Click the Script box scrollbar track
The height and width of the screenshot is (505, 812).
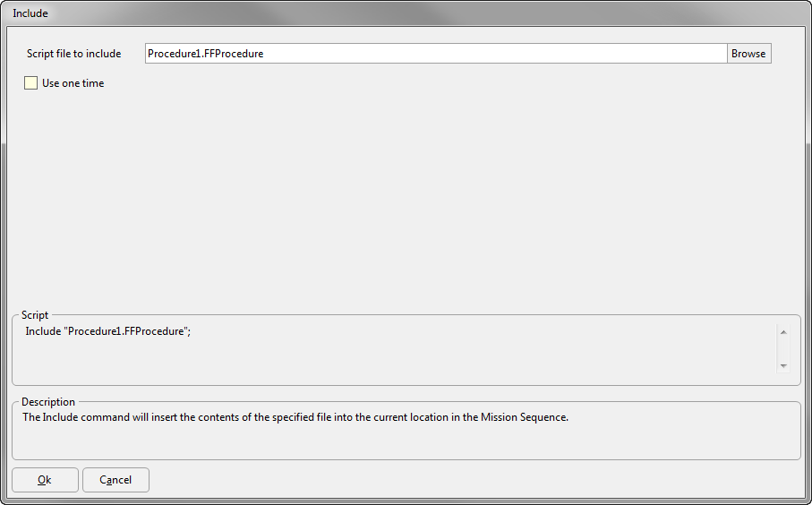click(783, 348)
